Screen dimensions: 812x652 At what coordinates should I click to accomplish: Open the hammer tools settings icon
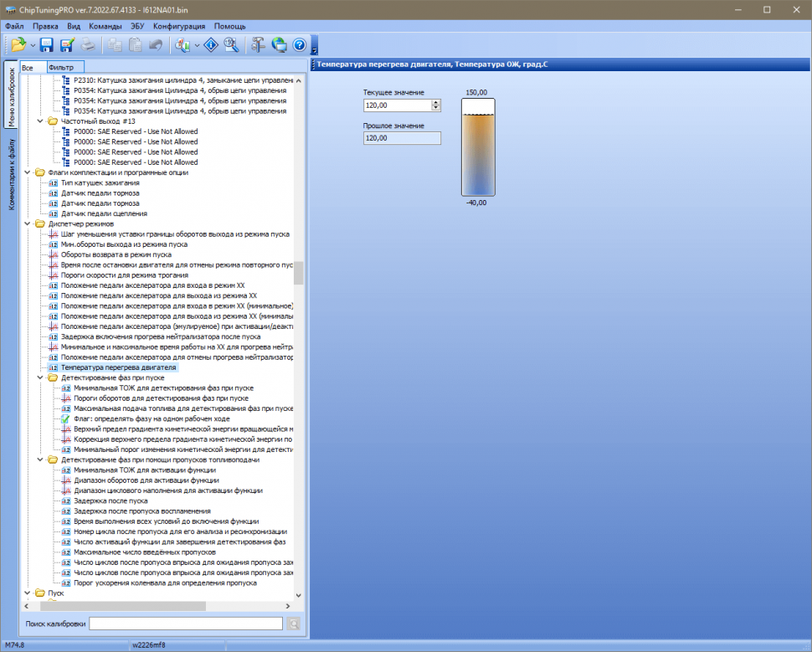(258, 44)
